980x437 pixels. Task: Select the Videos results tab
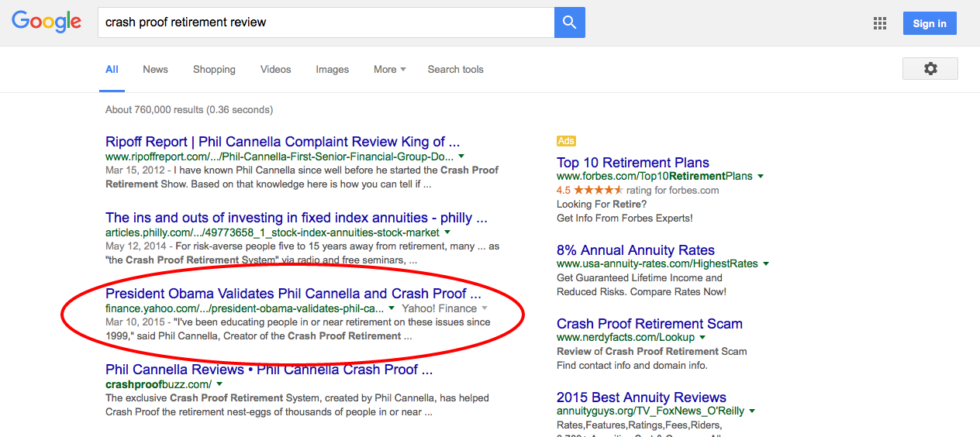click(x=275, y=69)
